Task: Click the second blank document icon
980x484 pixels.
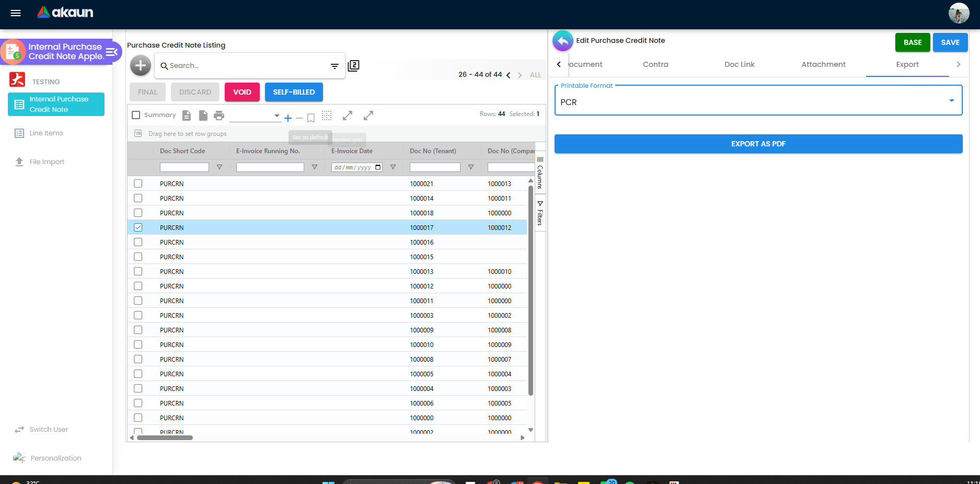Action: tap(203, 116)
